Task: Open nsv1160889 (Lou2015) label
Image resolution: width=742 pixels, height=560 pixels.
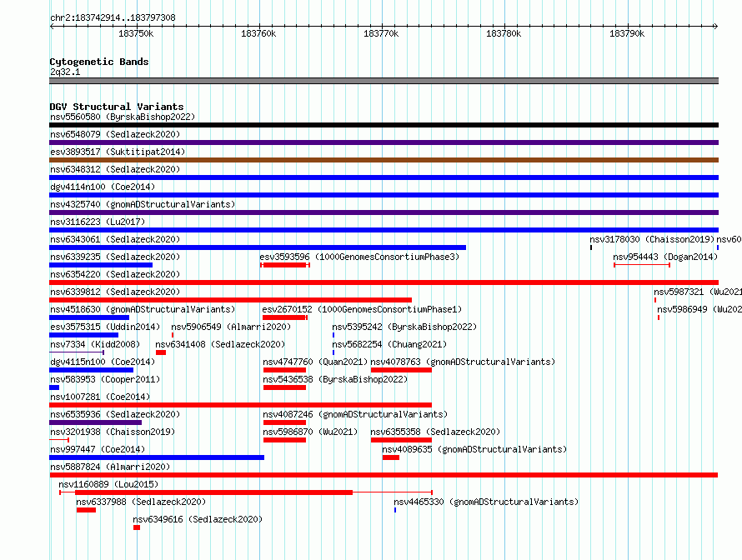Action: pos(108,484)
